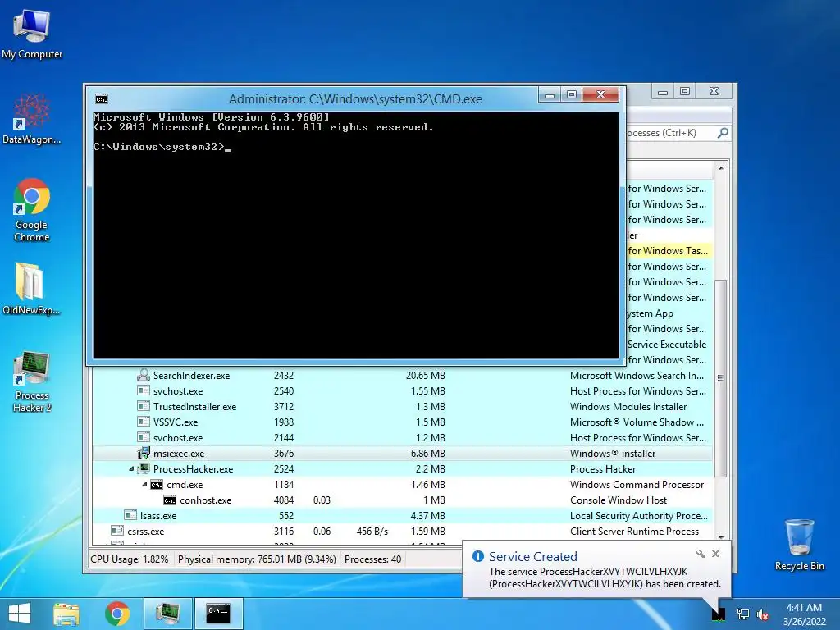Click the Windows Modules Installer description
This screenshot has width=840, height=630.
click(628, 407)
